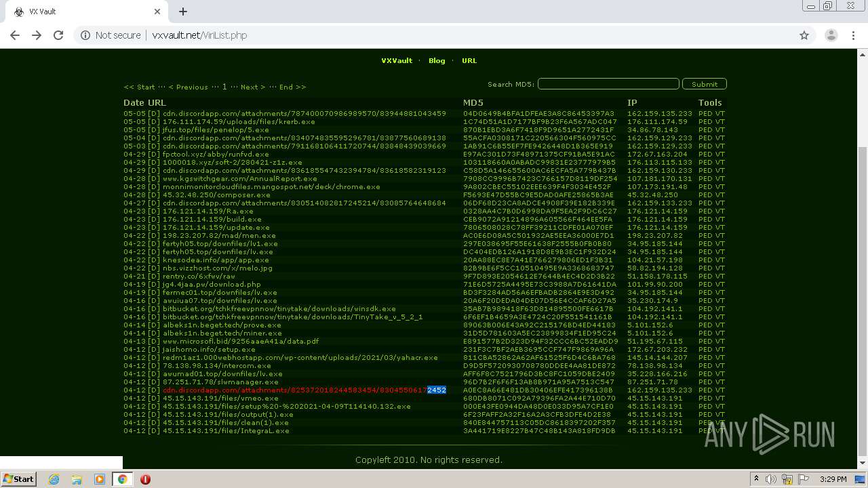Show hidden tray icons arrow

(757, 479)
